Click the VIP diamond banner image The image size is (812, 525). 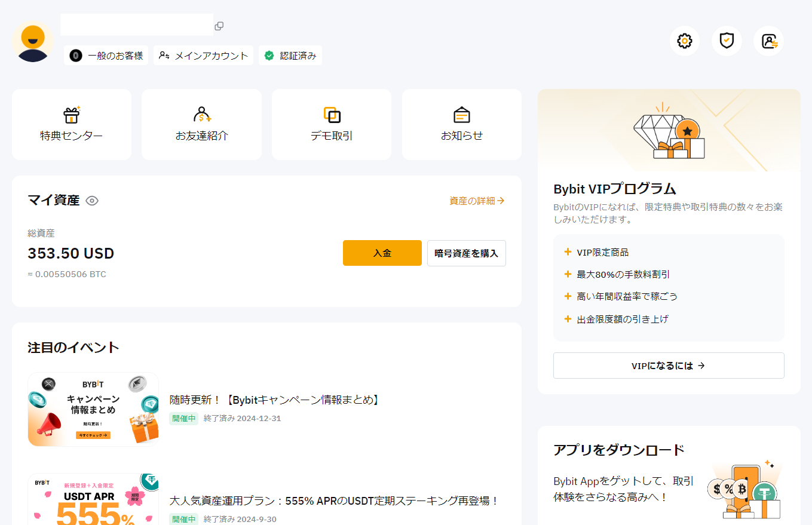tap(669, 130)
